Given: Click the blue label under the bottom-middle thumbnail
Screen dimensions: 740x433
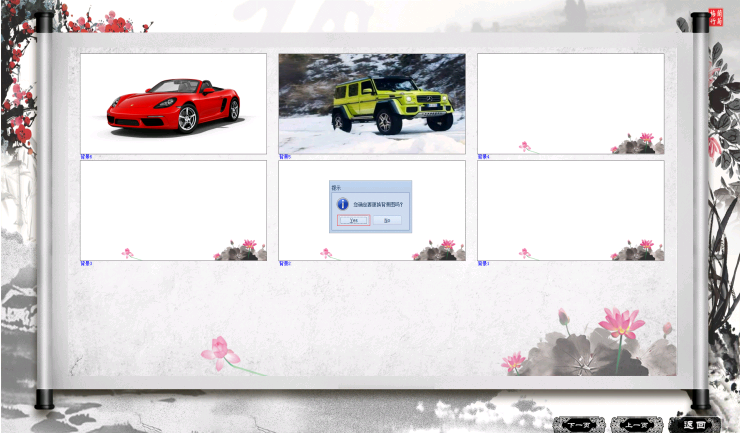Looking at the screenshot, I should pyautogui.click(x=285, y=264).
